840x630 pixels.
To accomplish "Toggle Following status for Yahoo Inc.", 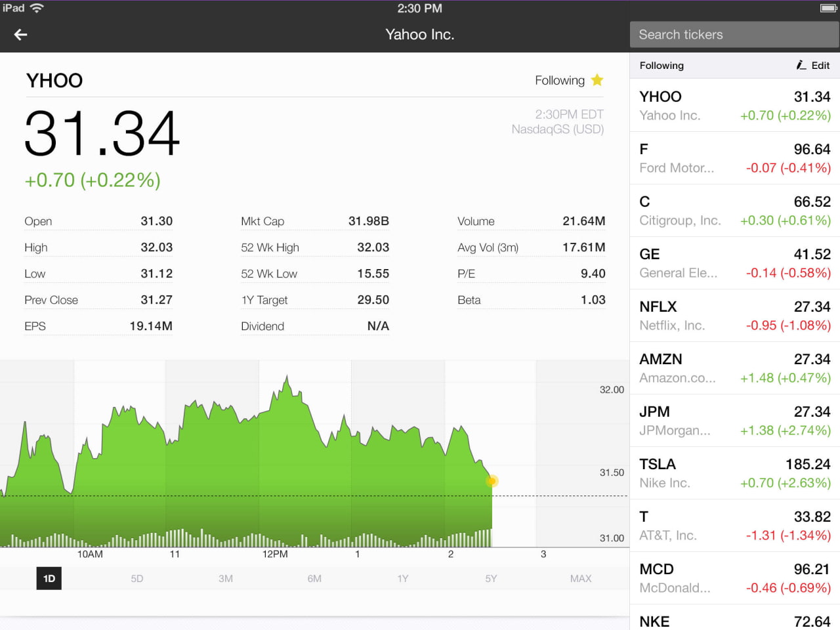I will (x=560, y=79).
